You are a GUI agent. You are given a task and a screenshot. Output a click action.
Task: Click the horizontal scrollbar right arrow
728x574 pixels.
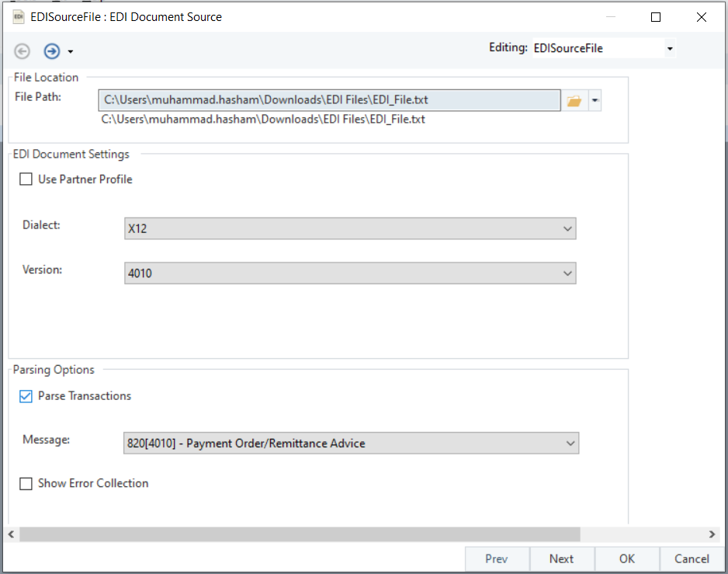coord(712,534)
